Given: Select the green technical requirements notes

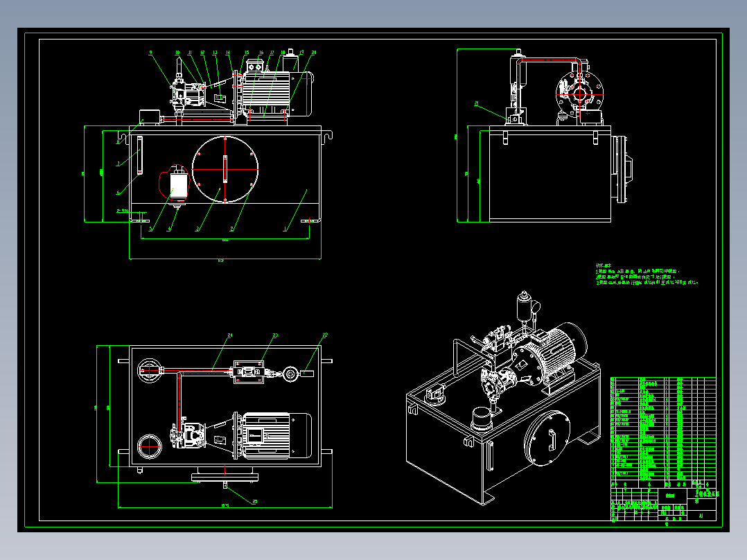Looking at the screenshot, I should (647, 274).
